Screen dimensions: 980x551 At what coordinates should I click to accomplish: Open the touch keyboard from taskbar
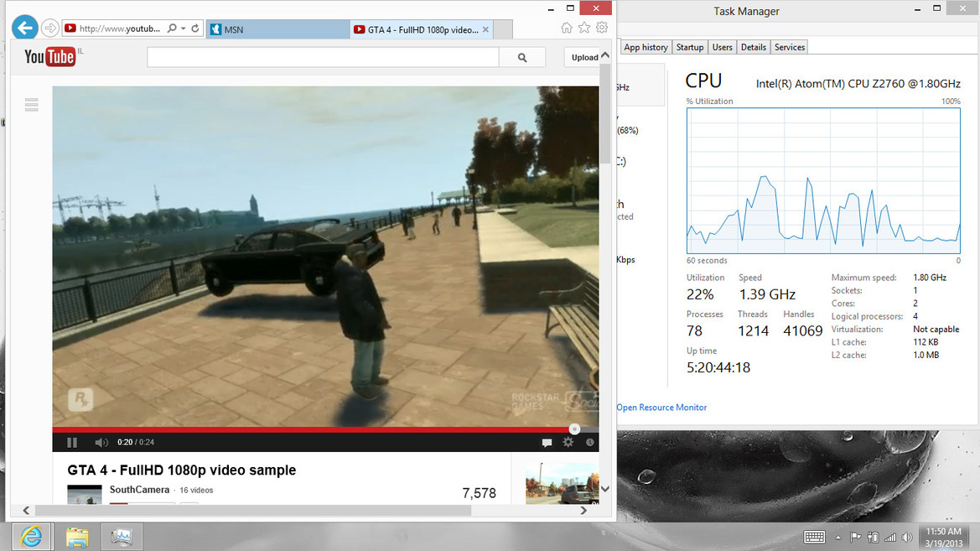pos(814,538)
